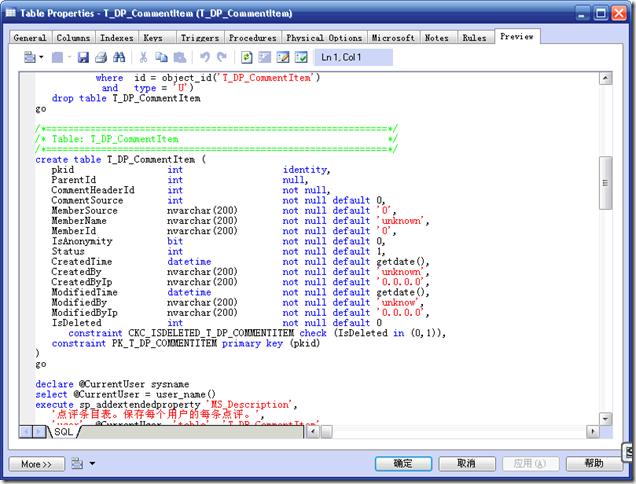Select the Microsoft tab

(x=393, y=38)
